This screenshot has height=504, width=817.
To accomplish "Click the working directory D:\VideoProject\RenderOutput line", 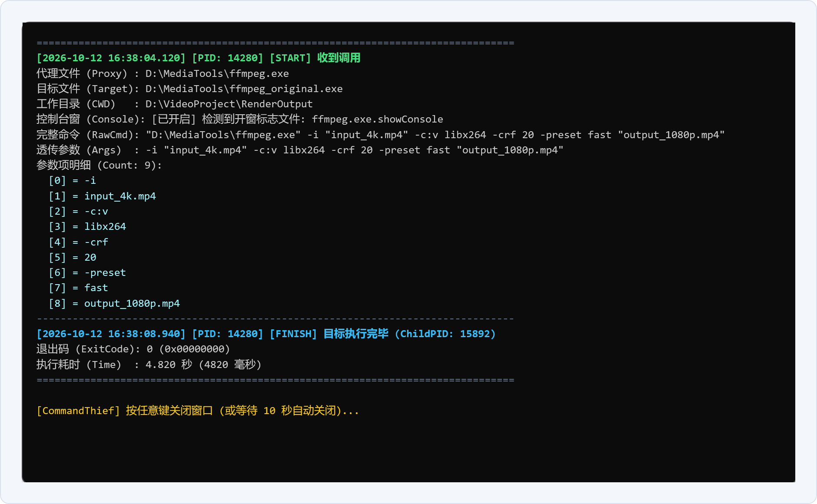I will (175, 104).
